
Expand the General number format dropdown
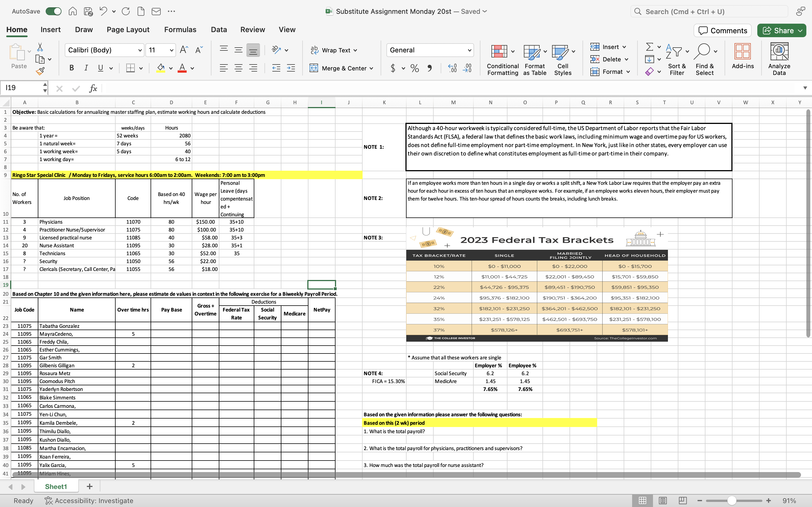coord(469,50)
